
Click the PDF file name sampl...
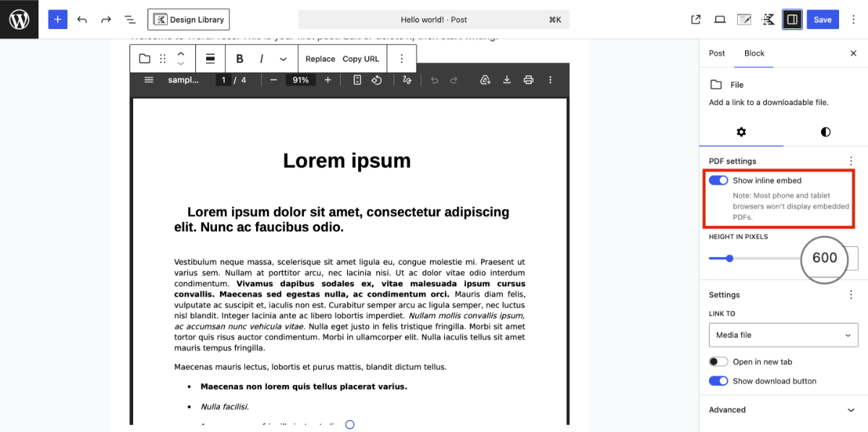click(184, 80)
